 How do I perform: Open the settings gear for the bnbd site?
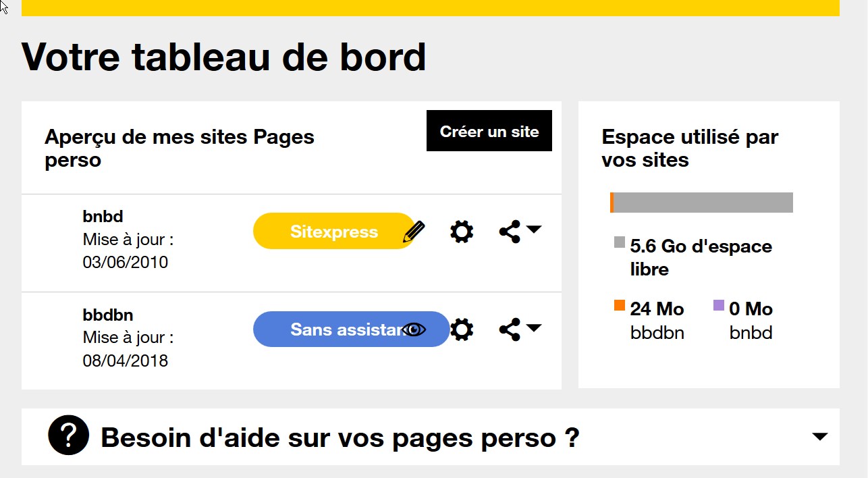click(461, 231)
